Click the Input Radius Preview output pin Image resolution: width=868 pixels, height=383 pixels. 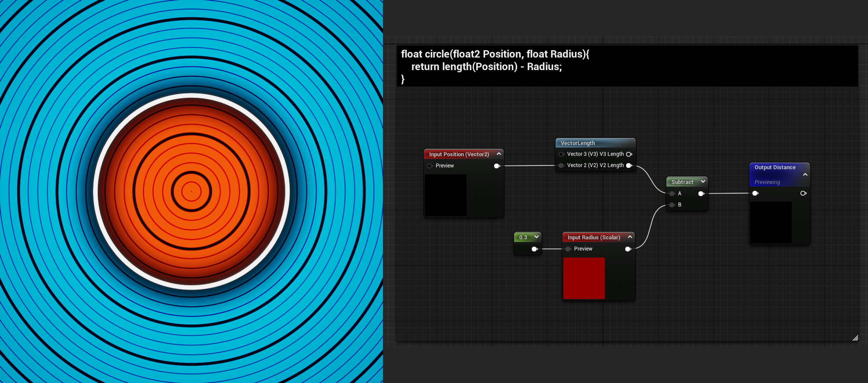[x=628, y=249]
